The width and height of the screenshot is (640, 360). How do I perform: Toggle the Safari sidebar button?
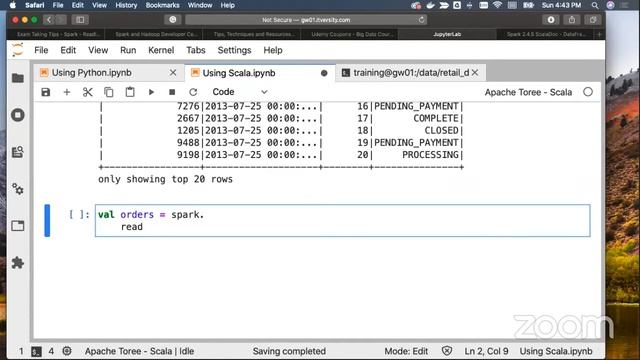pyautogui.click(x=80, y=20)
